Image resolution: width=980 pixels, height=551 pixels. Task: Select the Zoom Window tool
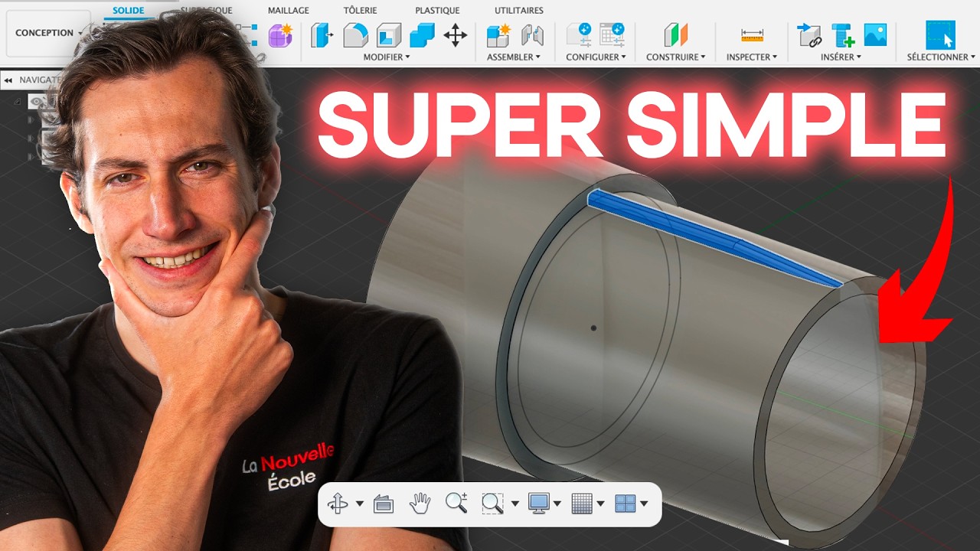(x=492, y=504)
